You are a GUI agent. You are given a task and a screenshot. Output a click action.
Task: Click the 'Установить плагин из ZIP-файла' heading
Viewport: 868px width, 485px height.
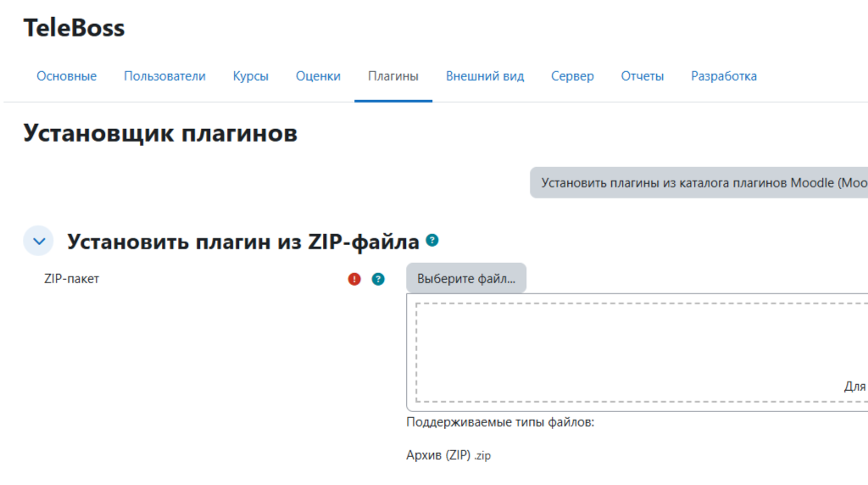(242, 242)
